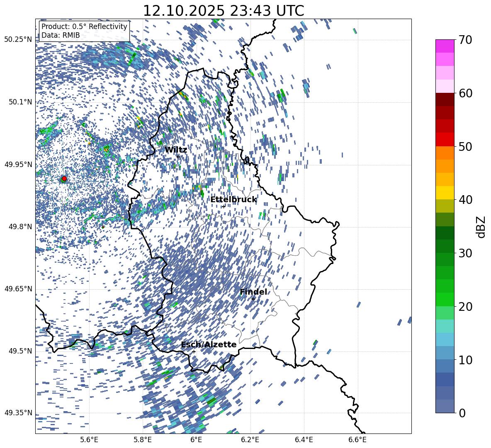Click the magenta top swatch of the colorbar
Image resolution: width=491 pixels, height=448 pixels.
pos(445,46)
